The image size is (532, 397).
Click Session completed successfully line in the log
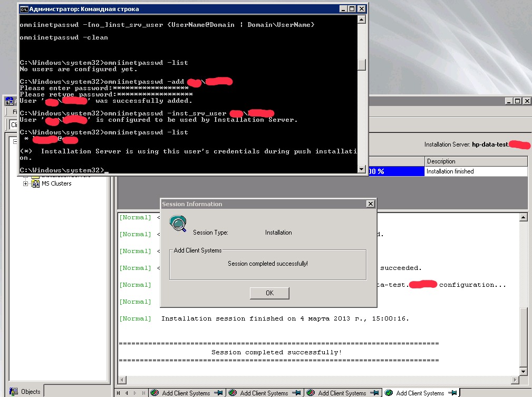tap(276, 352)
